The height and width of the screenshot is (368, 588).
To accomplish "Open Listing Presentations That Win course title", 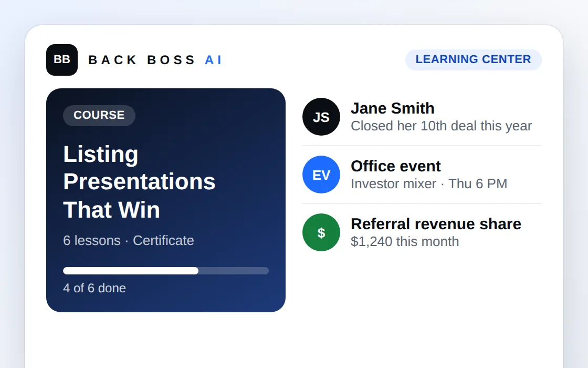I will (x=139, y=182).
